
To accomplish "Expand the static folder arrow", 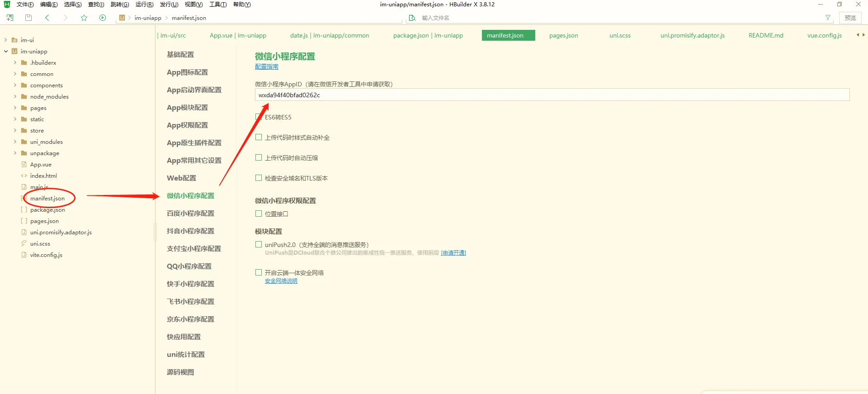I will pyautogui.click(x=15, y=119).
